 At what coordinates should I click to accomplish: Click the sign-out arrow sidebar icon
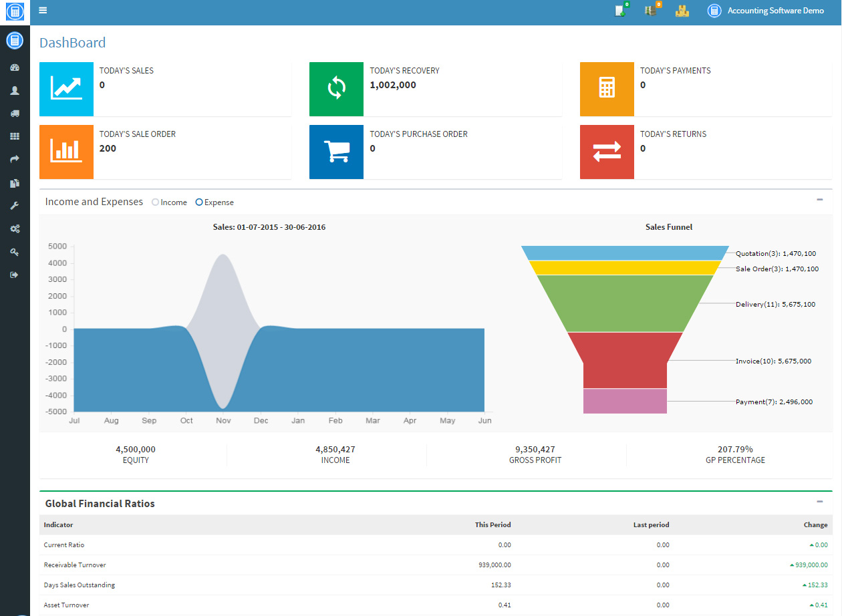pos(15,275)
